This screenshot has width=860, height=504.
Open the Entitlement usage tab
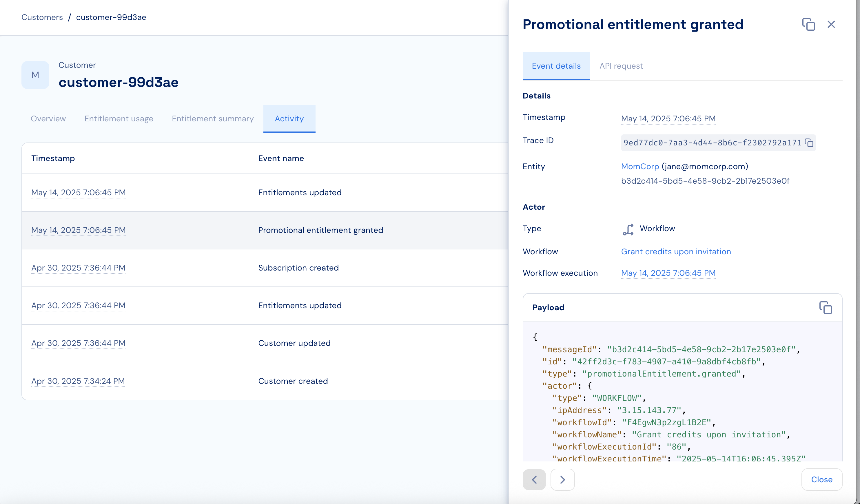[119, 119]
